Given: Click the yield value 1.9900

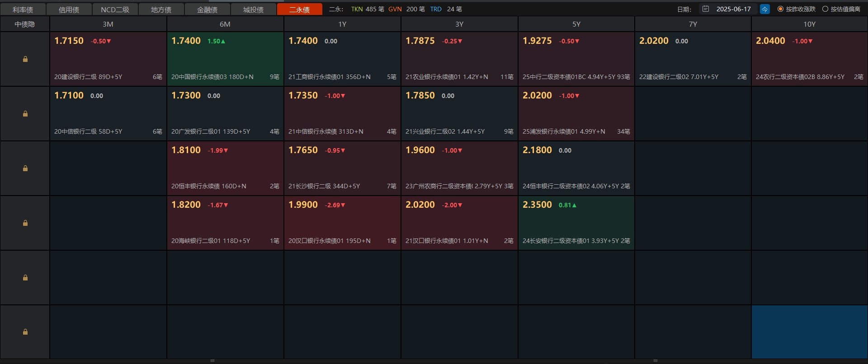Looking at the screenshot, I should coord(303,205).
